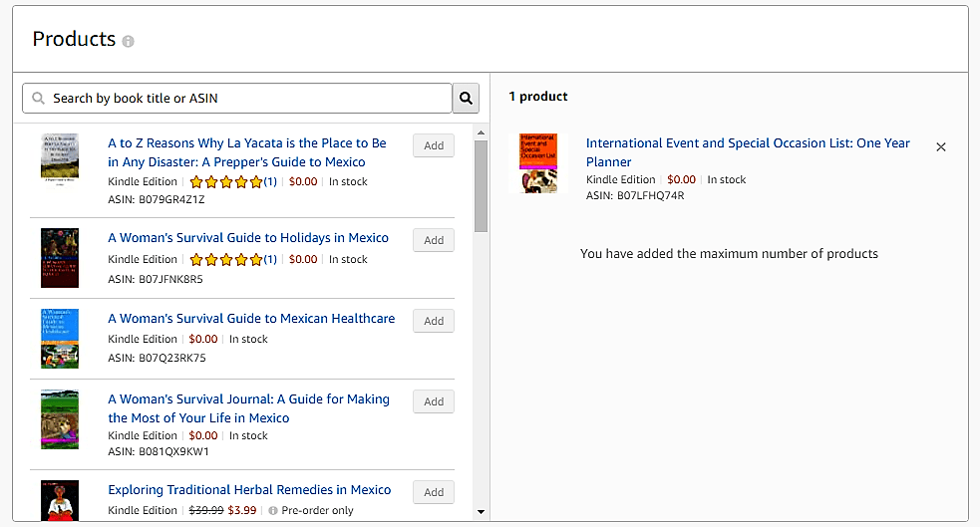Click scrollbar down arrow in product list
Image resolution: width=980 pixels, height=527 pixels.
(x=481, y=511)
